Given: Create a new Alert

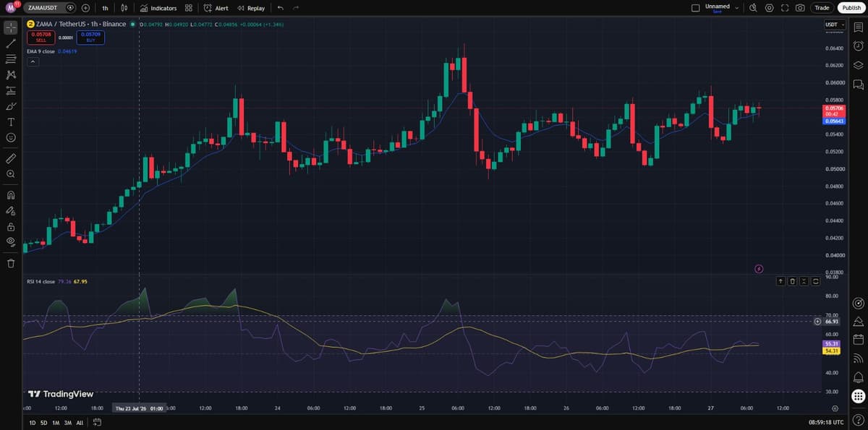Looking at the screenshot, I should [216, 8].
